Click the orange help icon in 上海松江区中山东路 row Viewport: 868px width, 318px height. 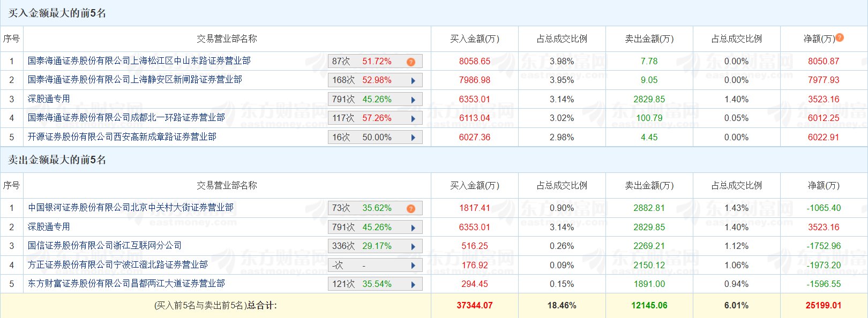pos(411,62)
